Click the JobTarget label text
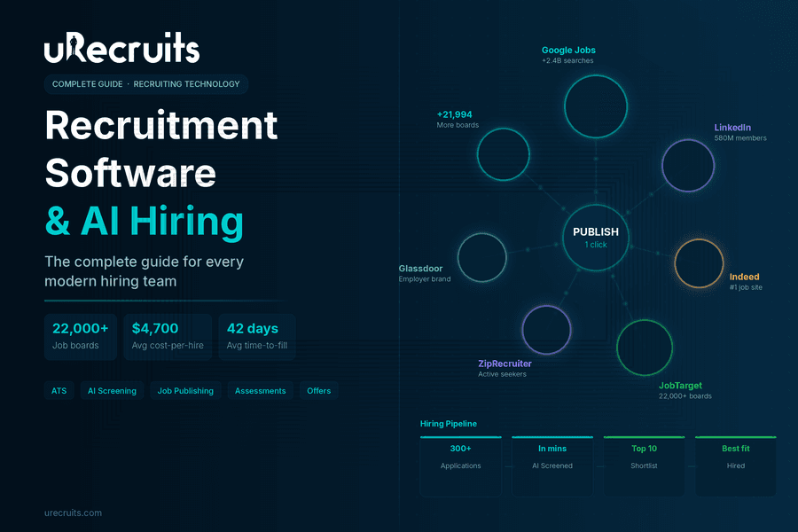This screenshot has width=798, height=532. 680,386
